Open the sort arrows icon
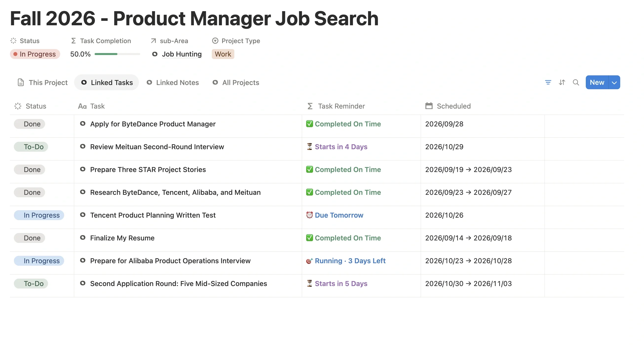 [562, 82]
